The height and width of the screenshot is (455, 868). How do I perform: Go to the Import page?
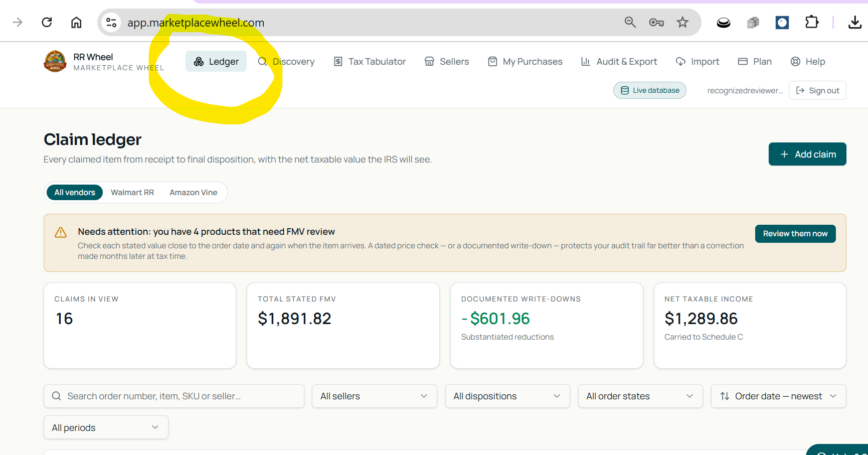point(698,61)
